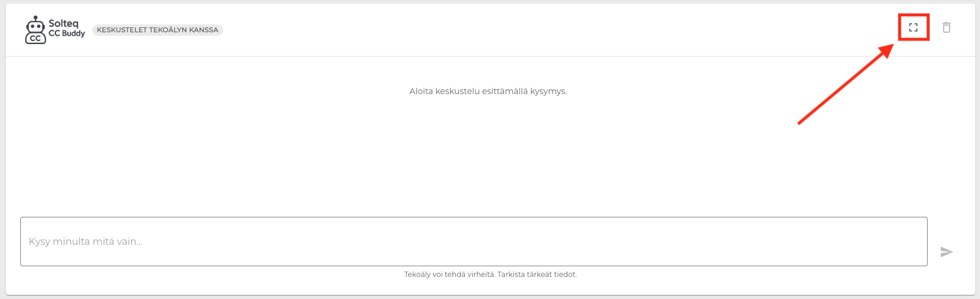The image size is (980, 299).
Task: Submit question via paper plane icon
Action: 947,252
